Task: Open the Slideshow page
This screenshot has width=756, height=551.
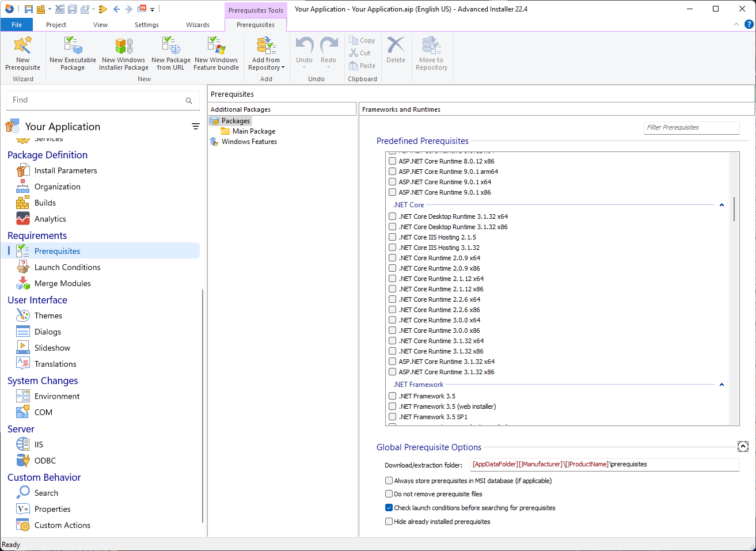Action: [x=52, y=348]
